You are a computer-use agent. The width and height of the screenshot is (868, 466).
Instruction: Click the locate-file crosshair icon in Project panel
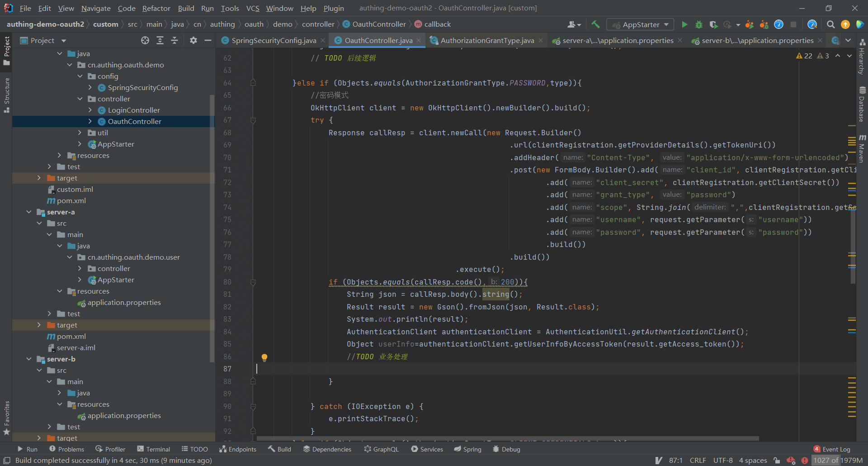145,41
